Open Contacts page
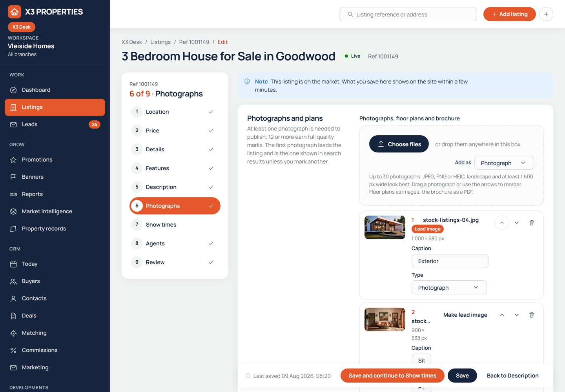565x392 pixels. pyautogui.click(x=55, y=298)
